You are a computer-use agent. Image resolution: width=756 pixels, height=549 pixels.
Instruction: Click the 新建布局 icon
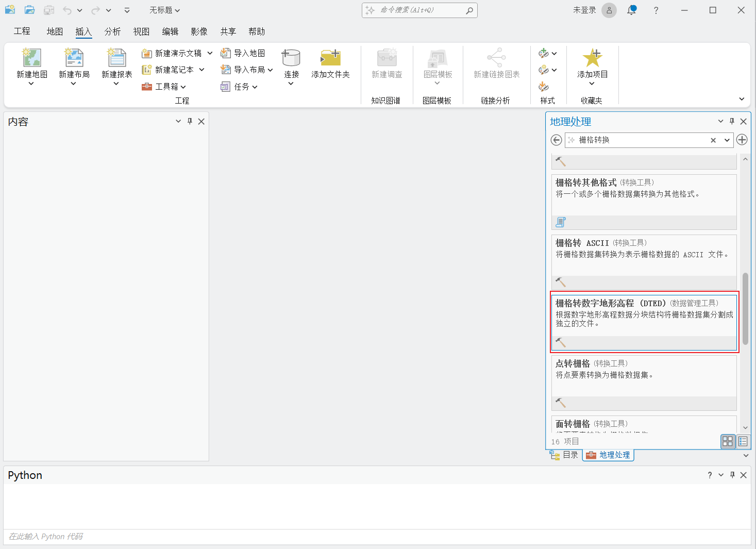[x=74, y=58]
